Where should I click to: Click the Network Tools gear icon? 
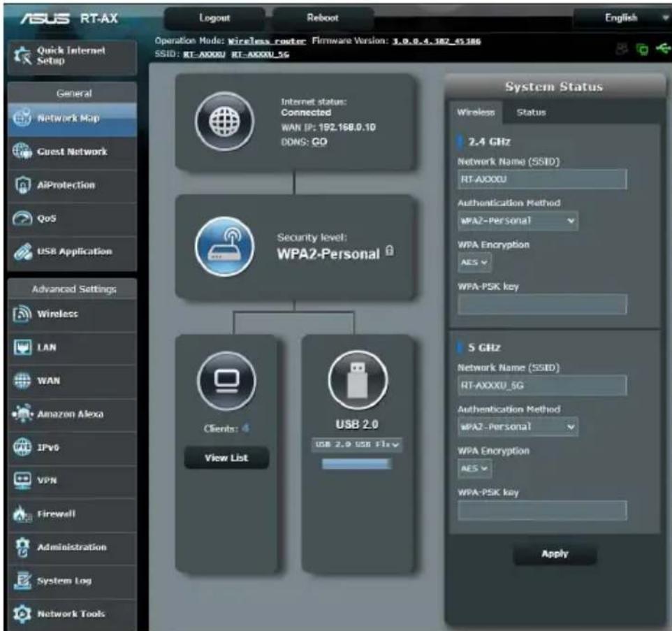pyautogui.click(x=22, y=614)
